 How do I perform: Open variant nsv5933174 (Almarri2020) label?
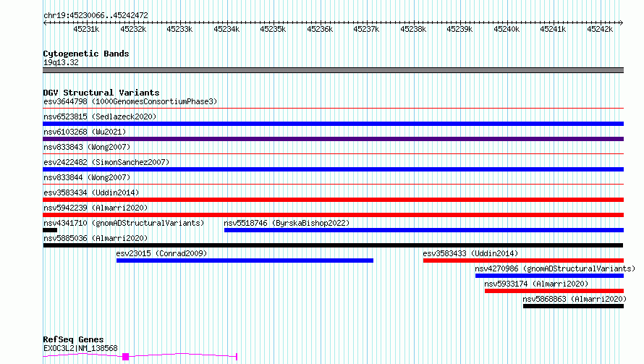[x=536, y=284]
